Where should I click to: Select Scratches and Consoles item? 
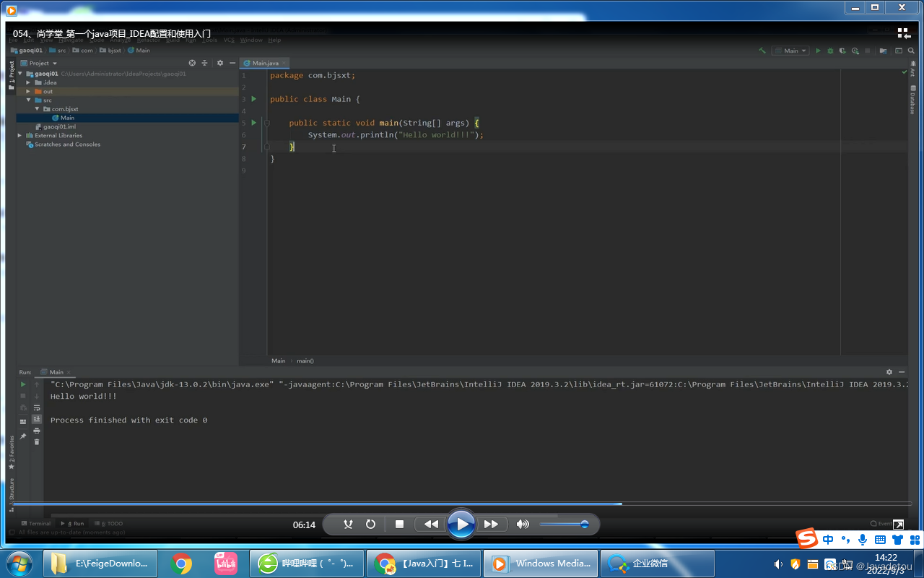[67, 144]
